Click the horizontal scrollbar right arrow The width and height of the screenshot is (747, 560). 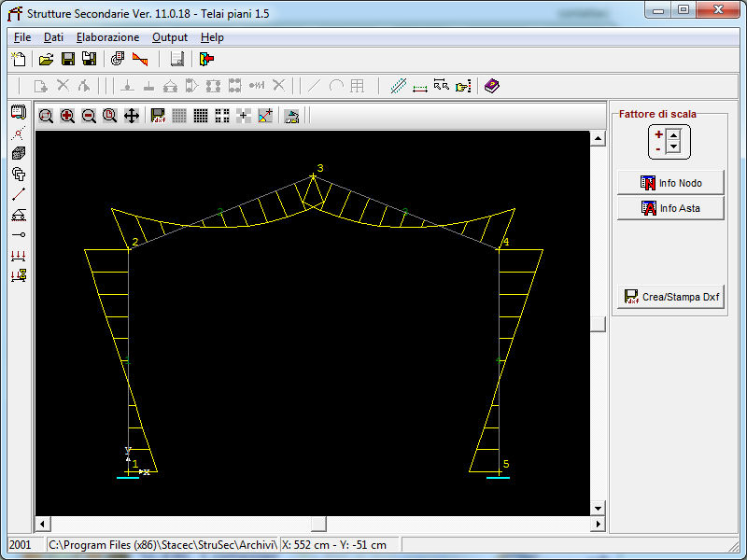click(x=598, y=525)
